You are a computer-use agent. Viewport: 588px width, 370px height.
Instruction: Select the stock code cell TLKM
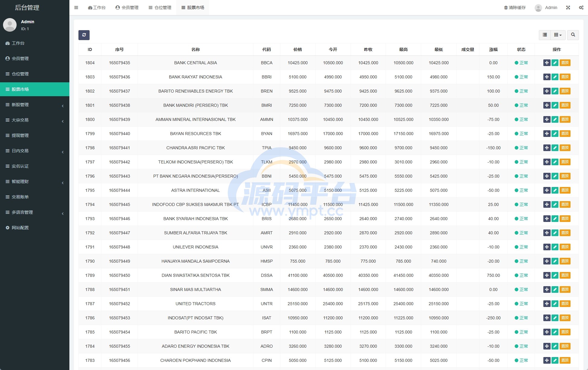coord(267,162)
